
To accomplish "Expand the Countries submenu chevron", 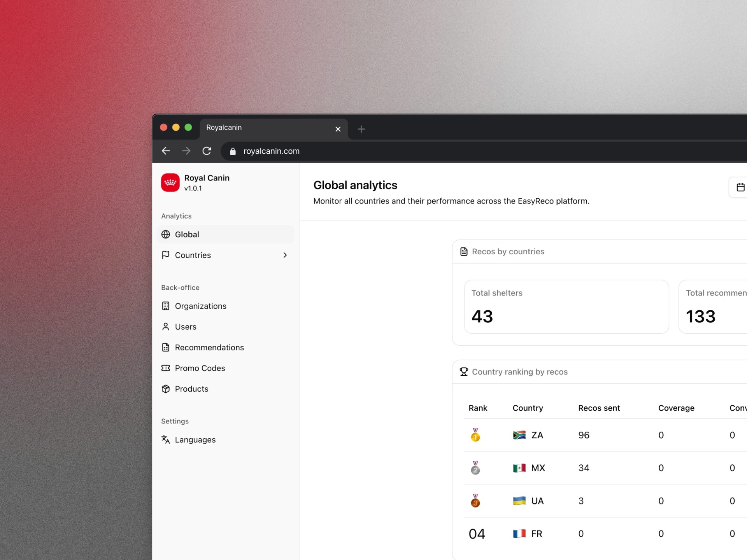I will click(x=285, y=255).
